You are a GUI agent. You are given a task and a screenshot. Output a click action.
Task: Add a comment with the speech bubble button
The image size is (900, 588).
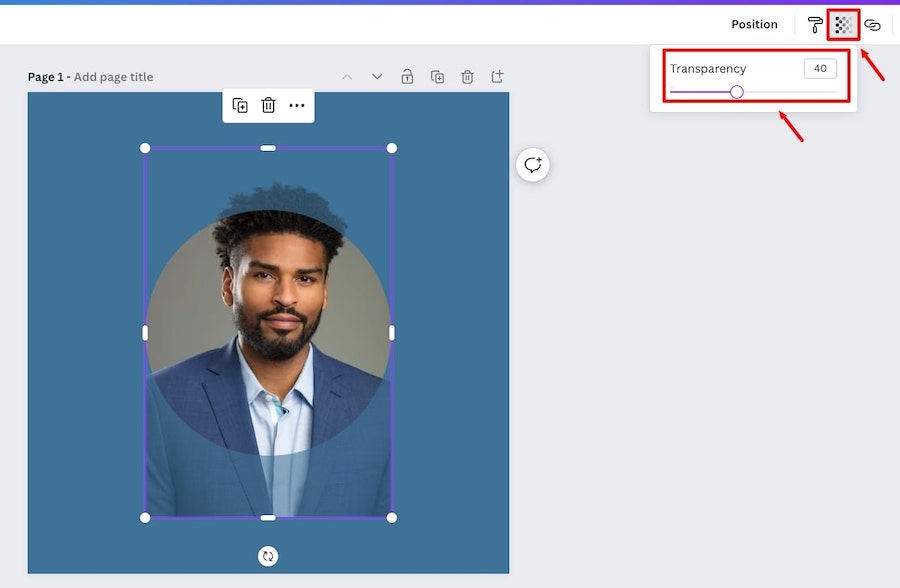click(533, 165)
